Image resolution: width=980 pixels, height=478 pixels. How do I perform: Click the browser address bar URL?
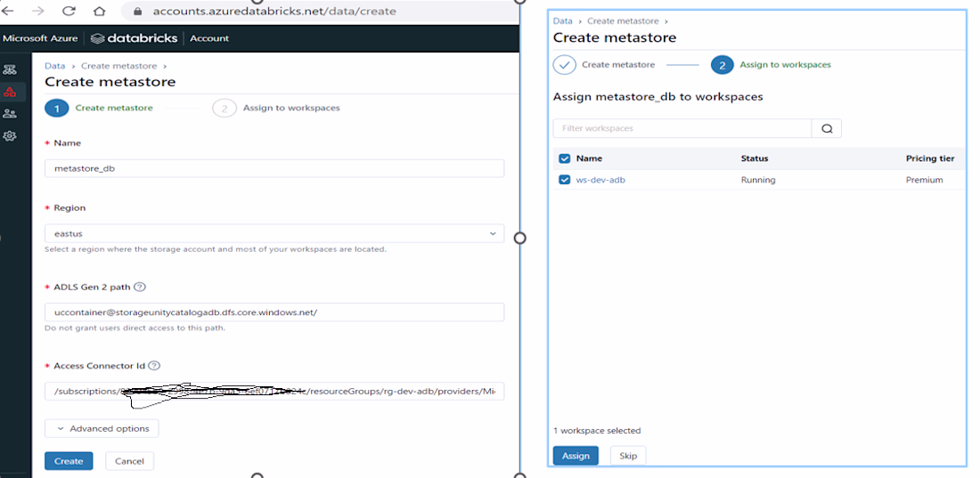click(274, 12)
